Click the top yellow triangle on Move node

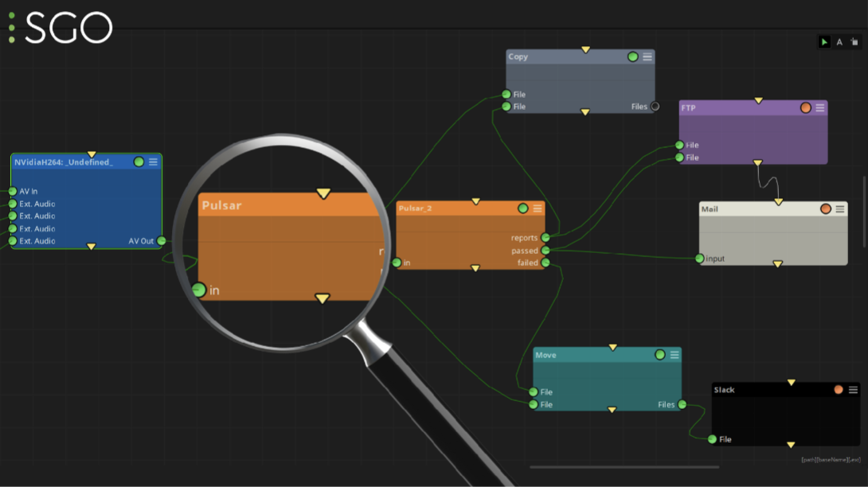[x=613, y=348]
